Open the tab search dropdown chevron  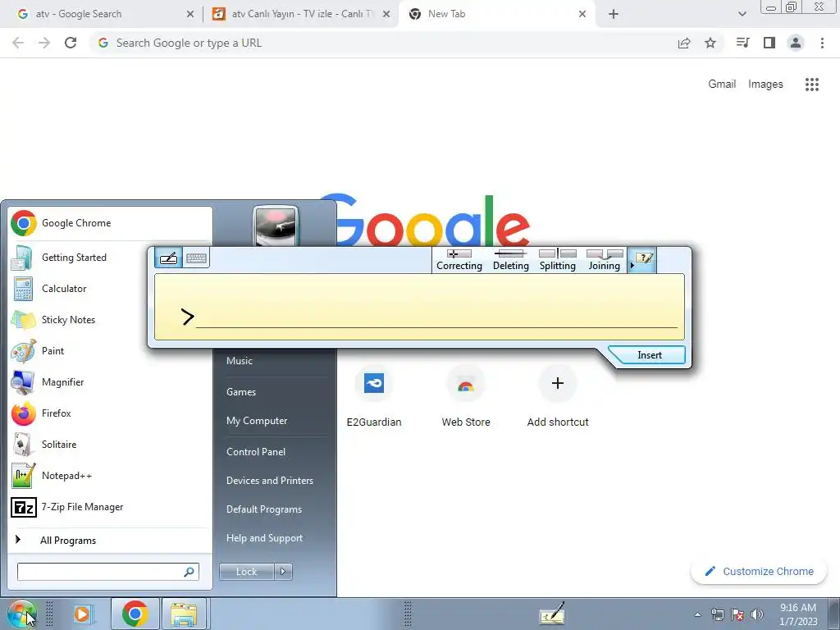(742, 14)
